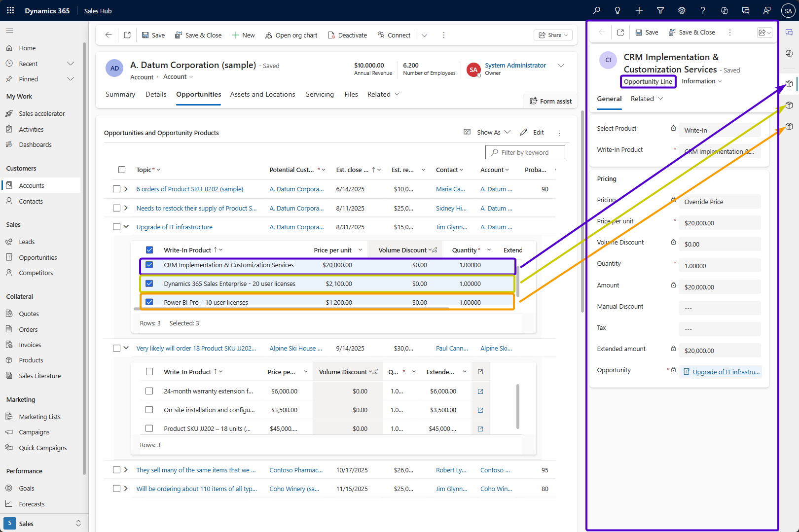Click the lightbulb assistant icon

click(x=617, y=10)
